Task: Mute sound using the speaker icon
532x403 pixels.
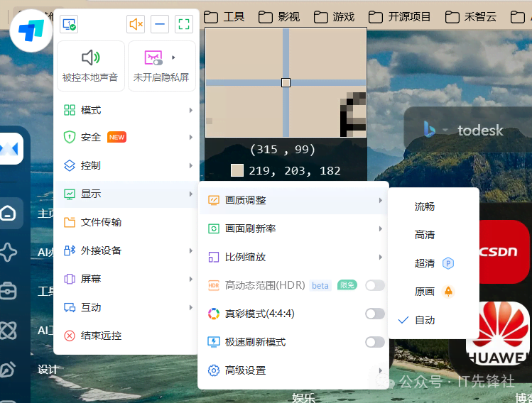Action: (136, 24)
